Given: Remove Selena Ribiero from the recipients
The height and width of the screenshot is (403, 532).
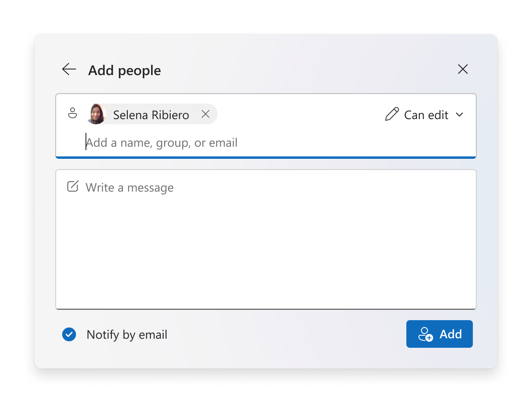Looking at the screenshot, I should (x=206, y=114).
